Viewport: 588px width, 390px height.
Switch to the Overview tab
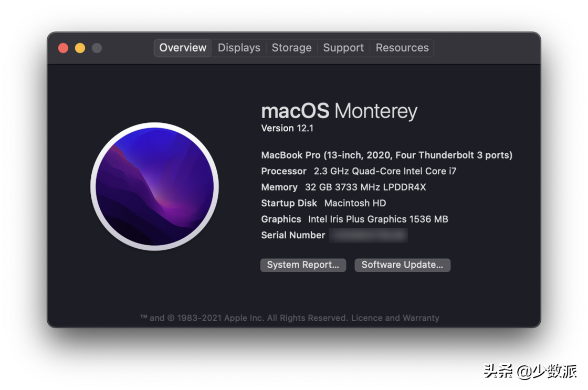[183, 48]
